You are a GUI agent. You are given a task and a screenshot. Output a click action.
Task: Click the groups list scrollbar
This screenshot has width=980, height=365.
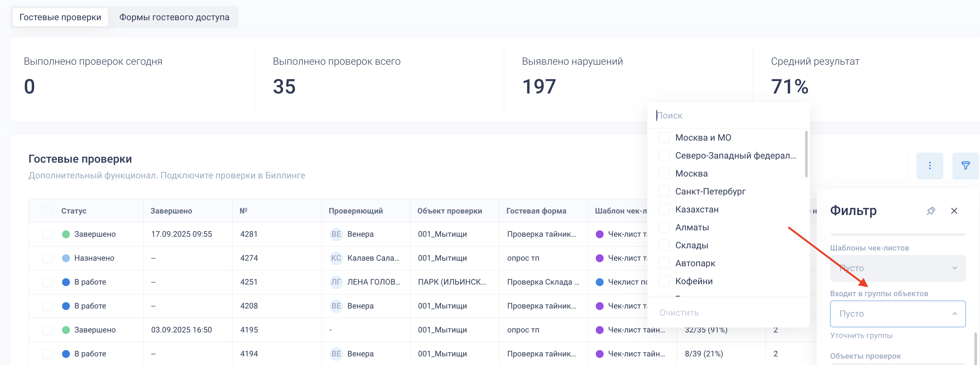click(806, 154)
